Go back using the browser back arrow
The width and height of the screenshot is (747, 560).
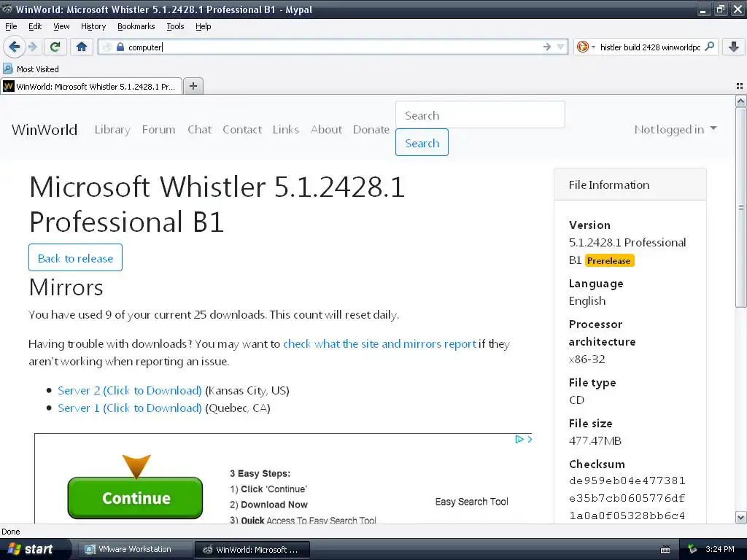(15, 47)
